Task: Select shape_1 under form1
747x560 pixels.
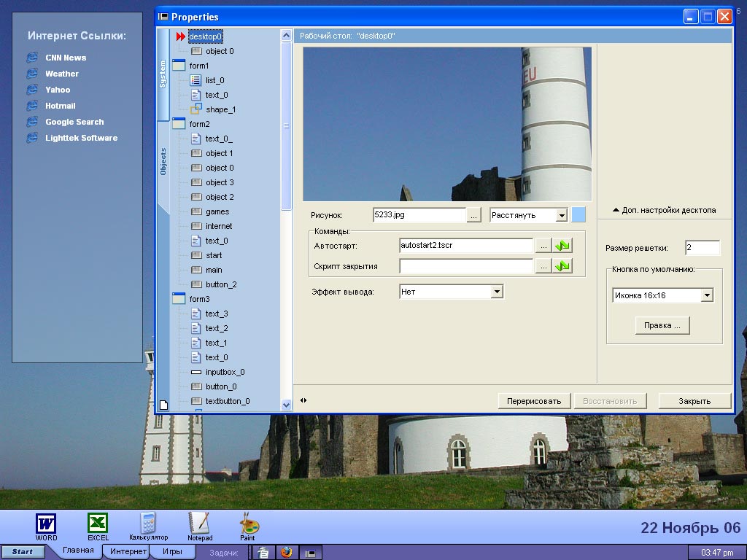Action: [x=220, y=109]
